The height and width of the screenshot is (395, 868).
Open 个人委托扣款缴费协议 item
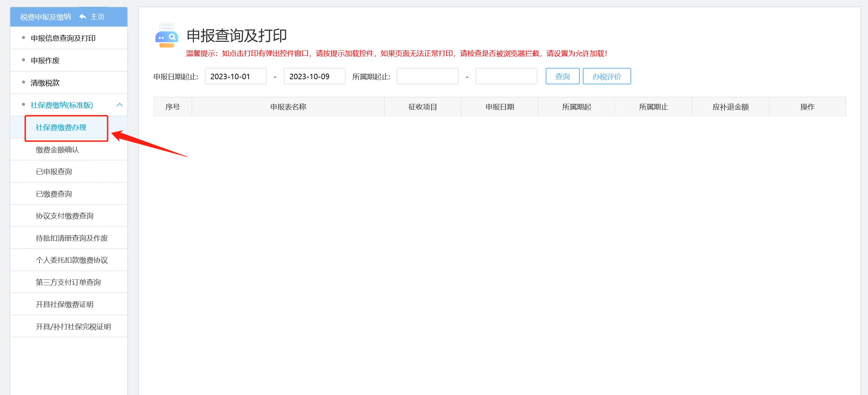point(72,260)
